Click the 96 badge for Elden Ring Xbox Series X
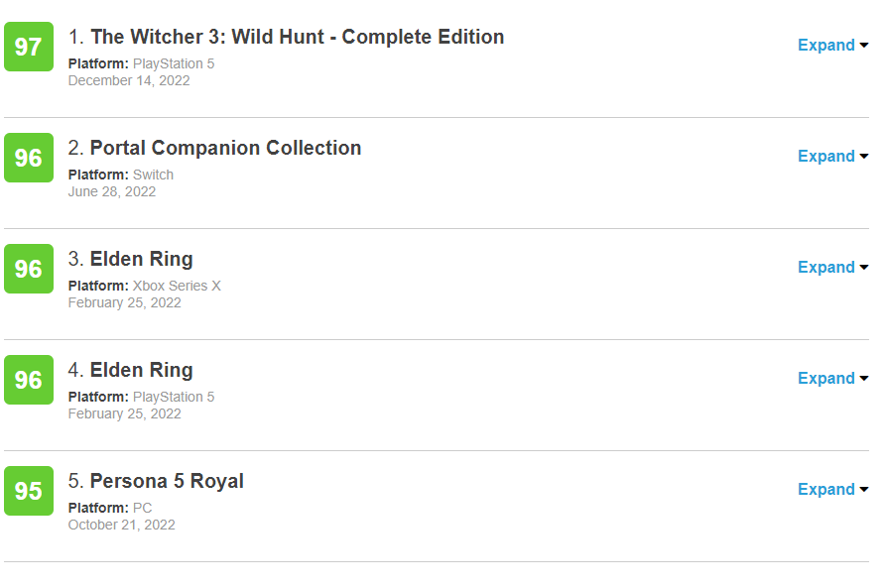This screenshot has width=886, height=588. click(29, 269)
